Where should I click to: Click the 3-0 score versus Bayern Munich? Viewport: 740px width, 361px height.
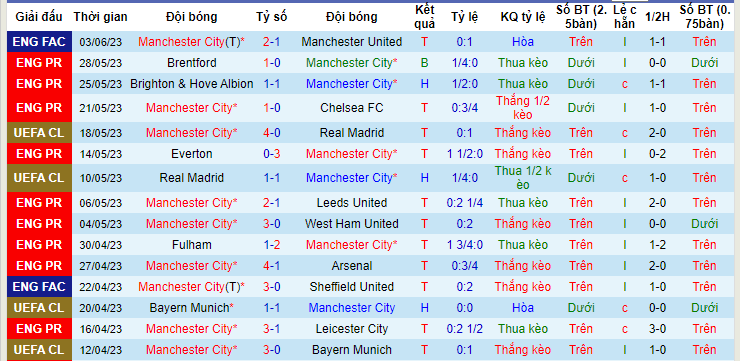point(272,350)
